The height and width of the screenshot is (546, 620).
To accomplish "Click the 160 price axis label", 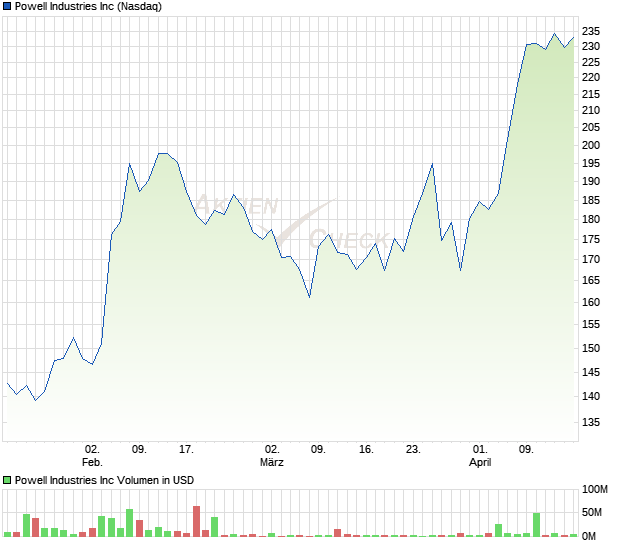I will pyautogui.click(x=591, y=302).
